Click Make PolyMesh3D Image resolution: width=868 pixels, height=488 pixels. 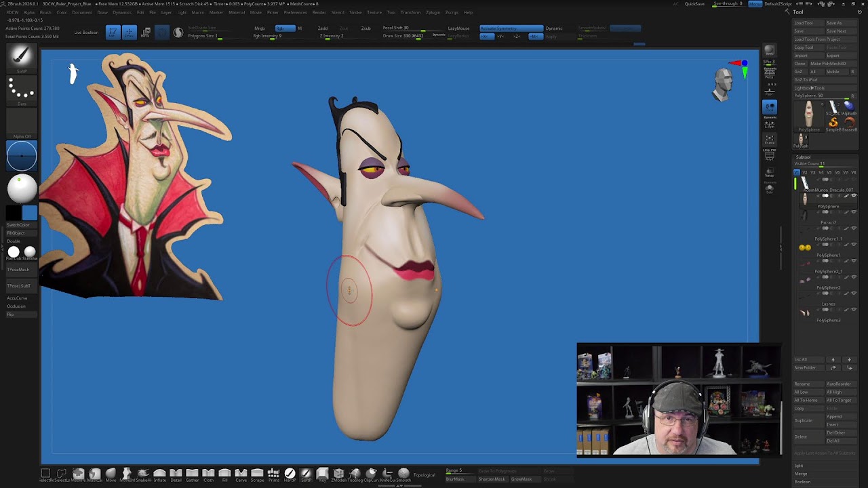(833, 64)
